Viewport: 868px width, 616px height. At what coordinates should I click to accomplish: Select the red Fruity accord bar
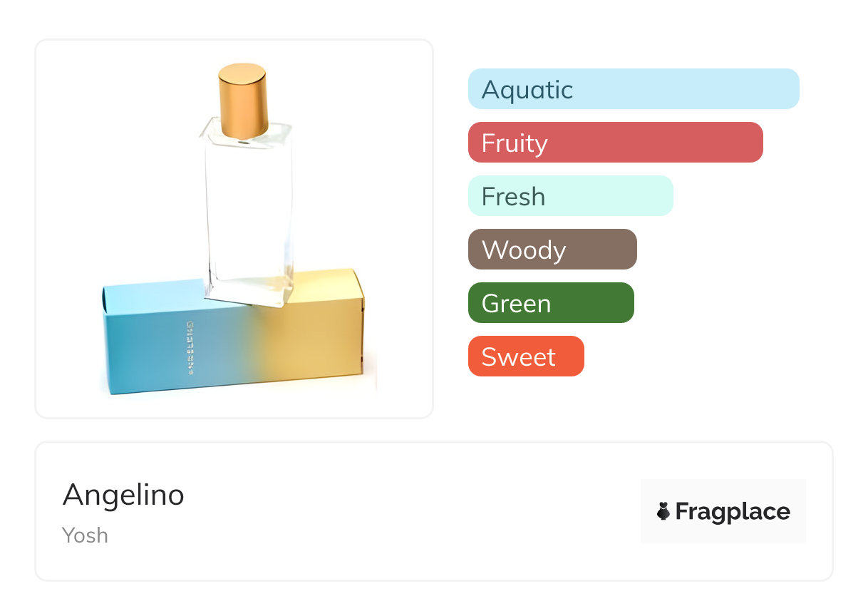[x=615, y=143]
